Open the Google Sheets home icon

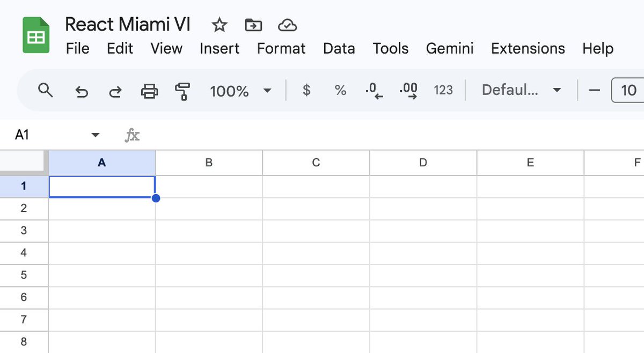coord(36,35)
